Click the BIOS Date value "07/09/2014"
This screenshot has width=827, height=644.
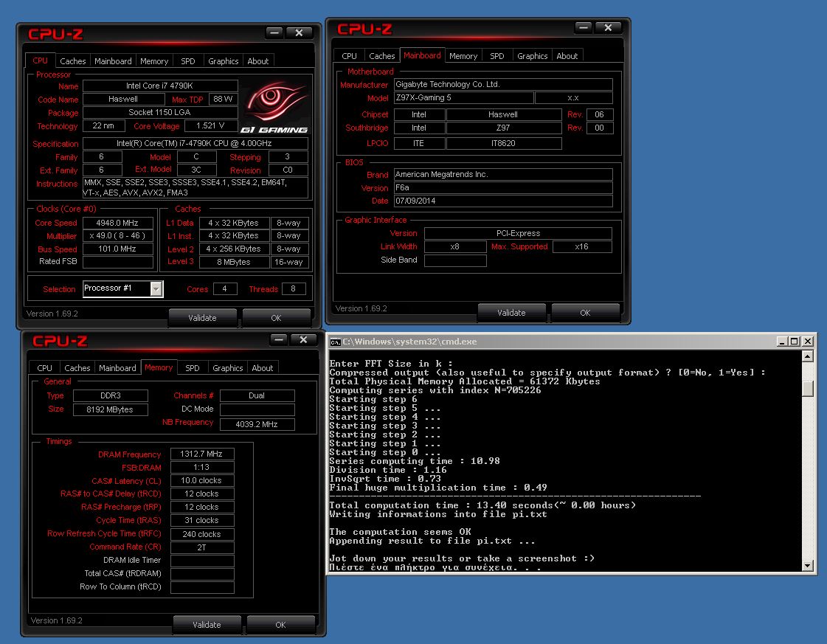(x=503, y=201)
